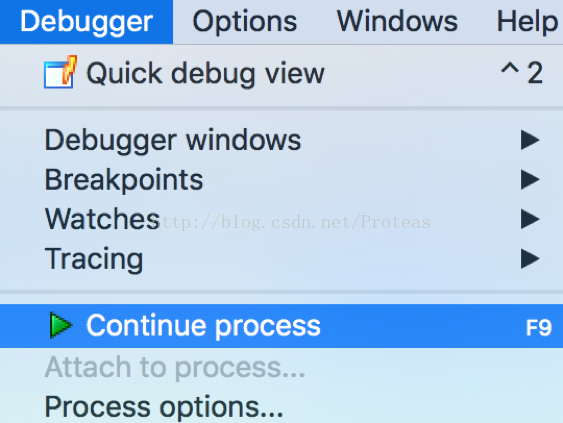Viewport: 563px width, 423px height.
Task: Choose the Breakpoints menu entry label
Action: pyautogui.click(x=124, y=180)
